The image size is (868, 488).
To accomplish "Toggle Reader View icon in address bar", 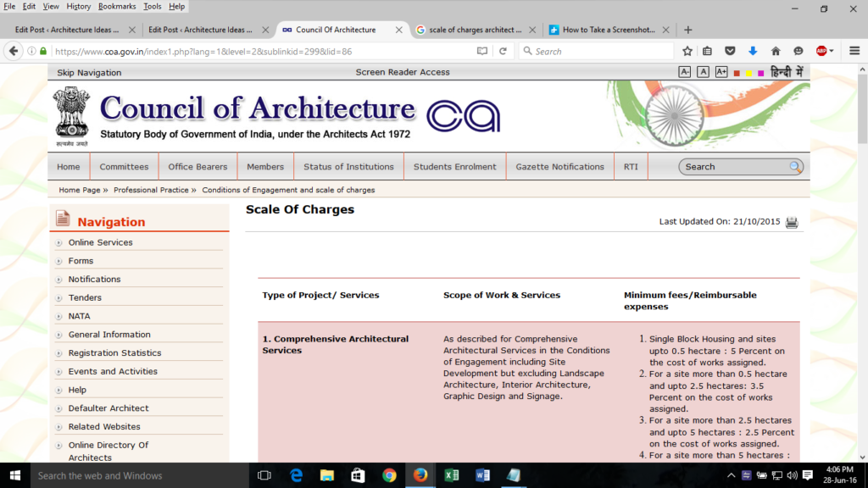I will (482, 51).
